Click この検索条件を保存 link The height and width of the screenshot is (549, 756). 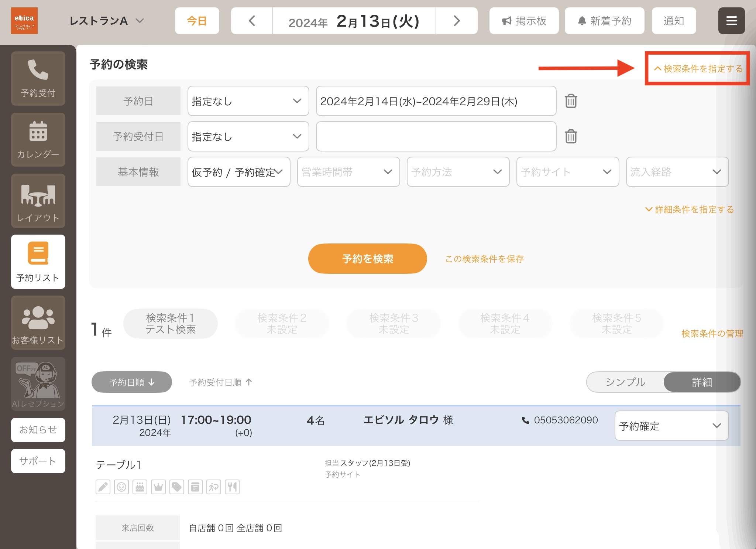click(x=485, y=259)
